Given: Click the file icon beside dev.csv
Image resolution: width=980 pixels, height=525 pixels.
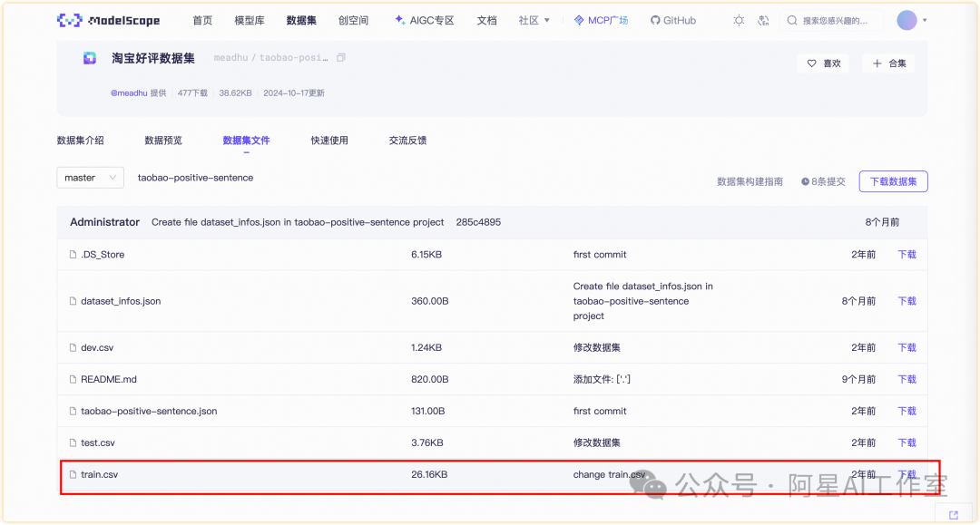Looking at the screenshot, I should tap(73, 347).
